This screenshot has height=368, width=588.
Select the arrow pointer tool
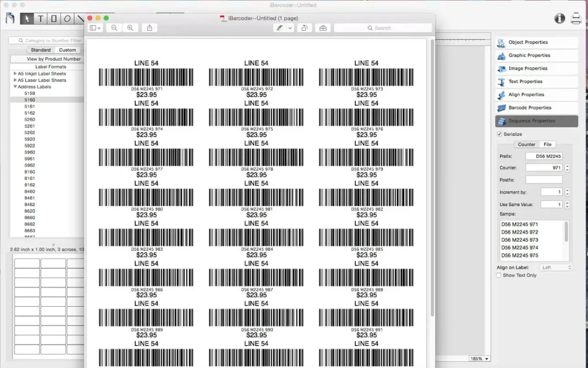(x=27, y=18)
